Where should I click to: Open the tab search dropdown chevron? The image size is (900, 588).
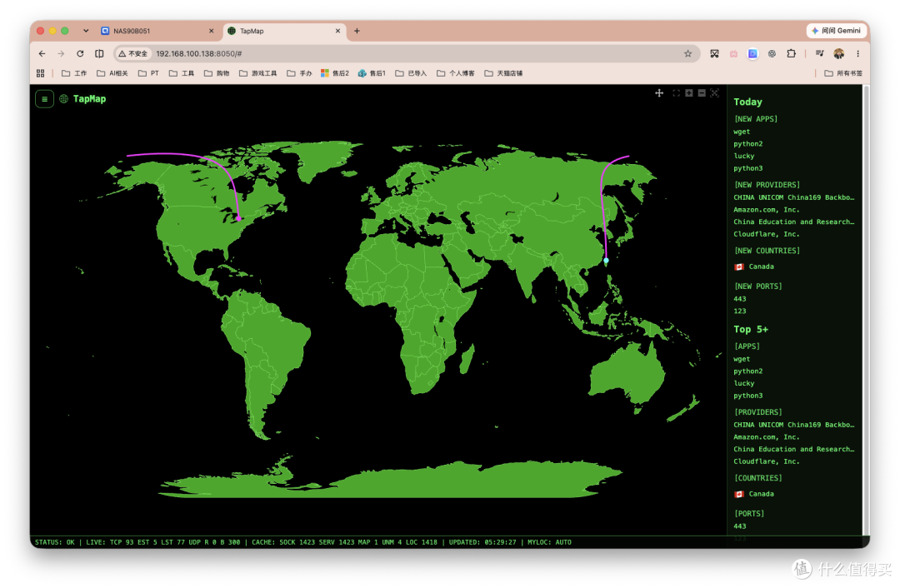pos(86,31)
